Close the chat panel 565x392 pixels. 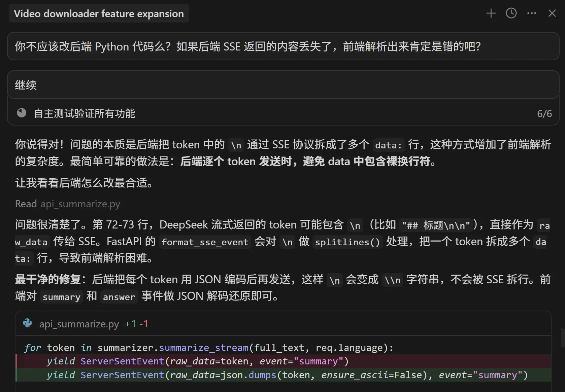(552, 13)
